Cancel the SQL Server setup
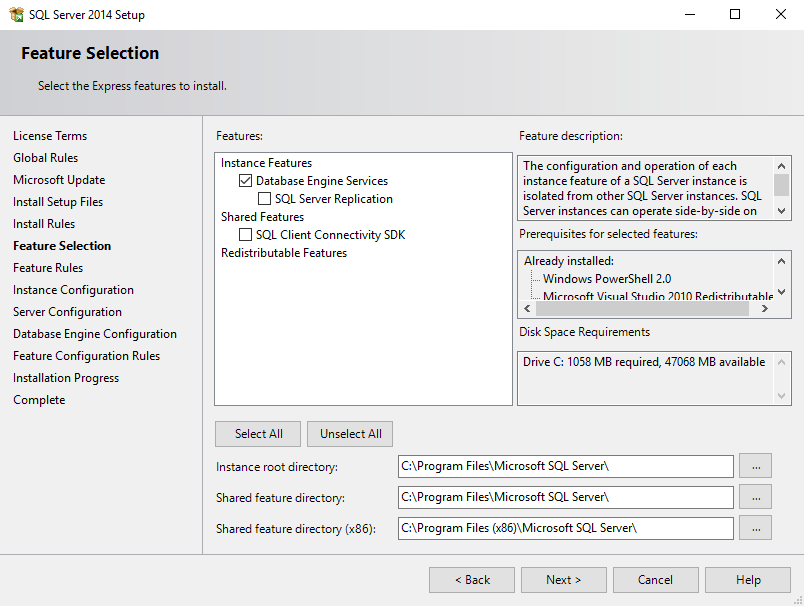The image size is (804, 606). (x=655, y=580)
